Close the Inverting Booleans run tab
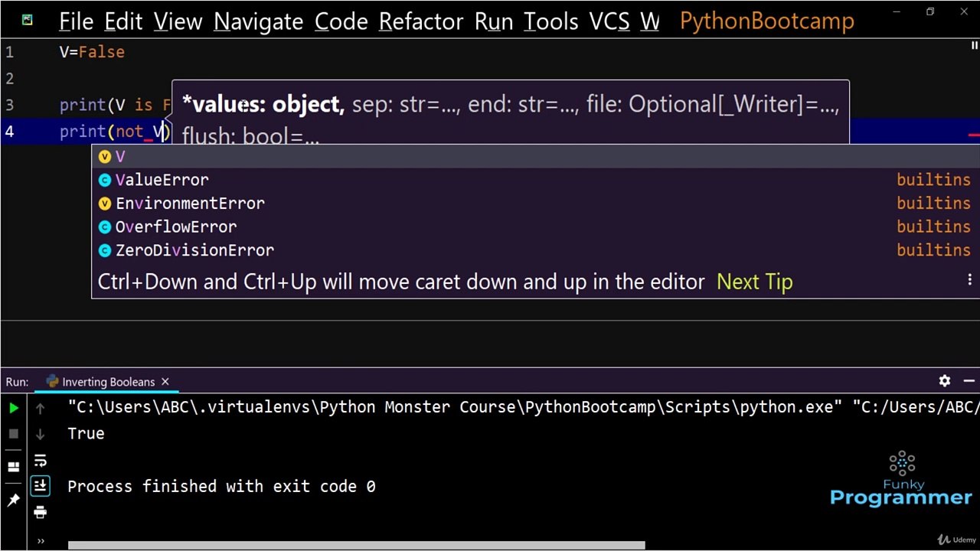The width and height of the screenshot is (980, 551). [165, 382]
